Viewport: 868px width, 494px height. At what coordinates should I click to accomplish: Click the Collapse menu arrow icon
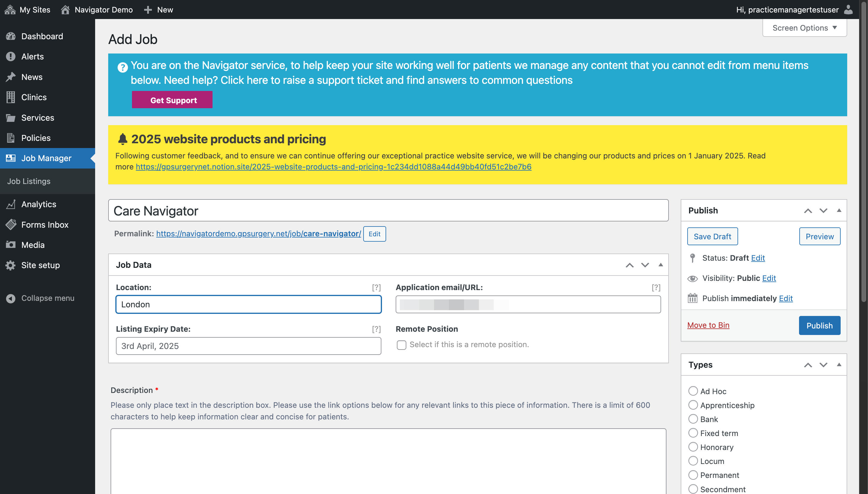(x=10, y=298)
